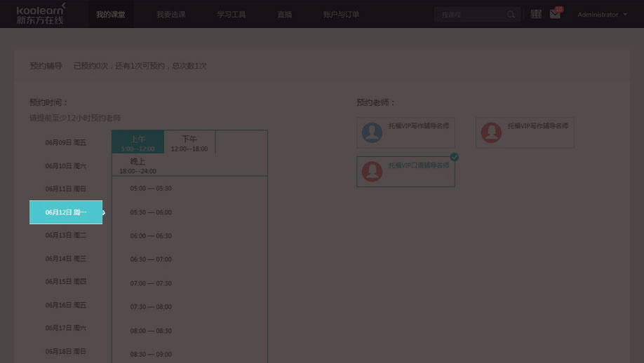Expand the Administrator account dropdown
Viewport: 644px width, 363px height.
pos(602,15)
